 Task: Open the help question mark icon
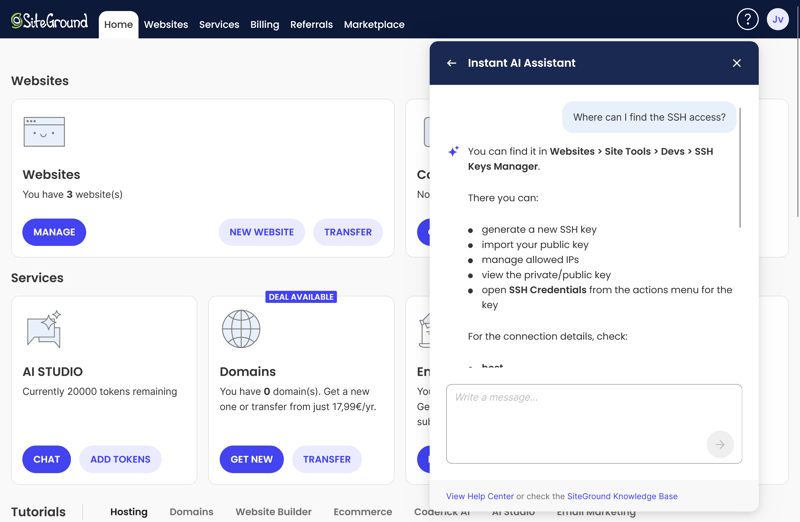pyautogui.click(x=747, y=19)
